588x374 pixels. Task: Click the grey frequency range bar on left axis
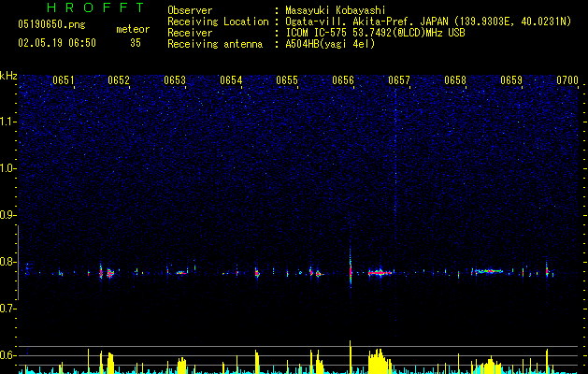pos(18,263)
